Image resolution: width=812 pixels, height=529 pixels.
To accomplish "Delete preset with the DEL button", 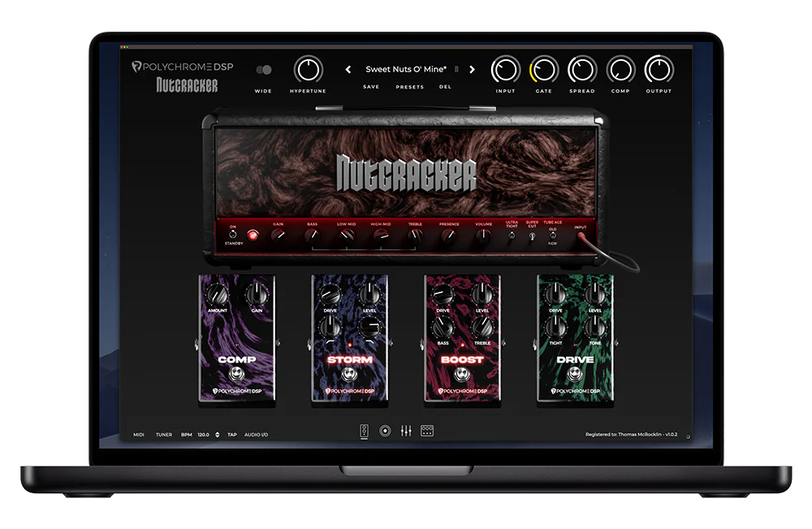I will point(445,86).
